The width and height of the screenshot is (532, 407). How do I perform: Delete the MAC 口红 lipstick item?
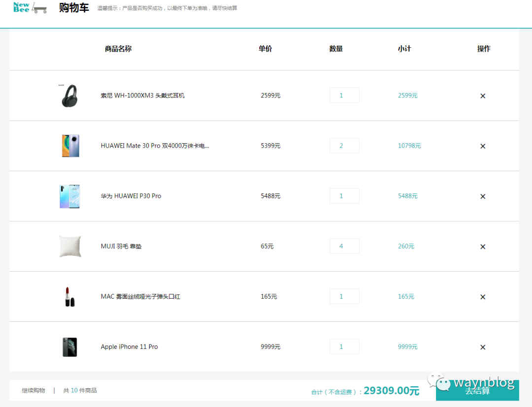pyautogui.click(x=483, y=297)
